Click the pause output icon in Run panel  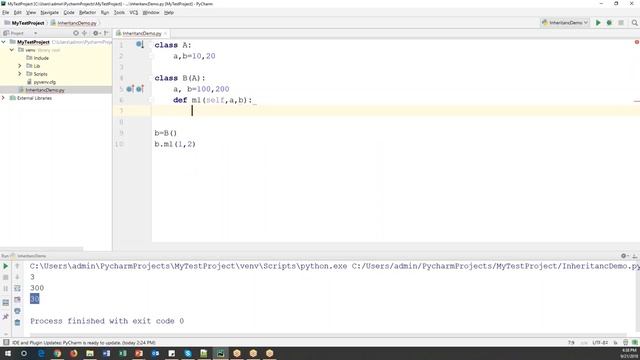click(6, 288)
